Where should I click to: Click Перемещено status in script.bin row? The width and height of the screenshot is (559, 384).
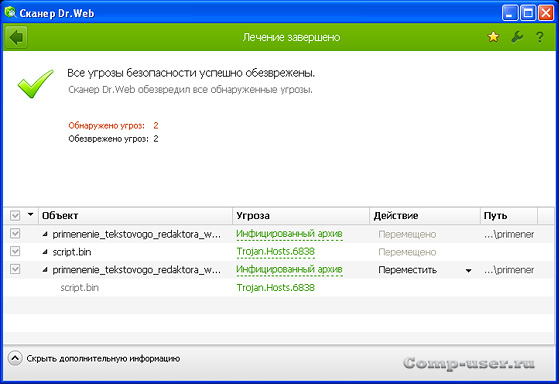407,252
